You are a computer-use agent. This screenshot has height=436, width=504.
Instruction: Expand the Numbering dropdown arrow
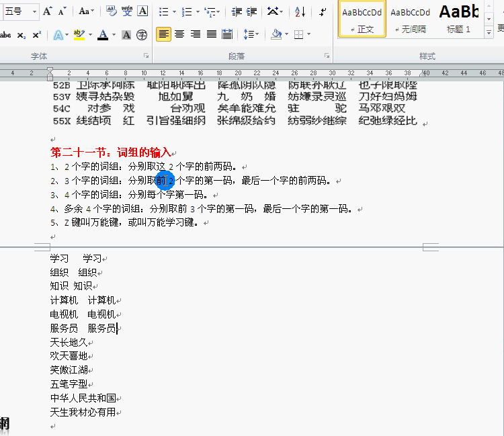pos(198,12)
